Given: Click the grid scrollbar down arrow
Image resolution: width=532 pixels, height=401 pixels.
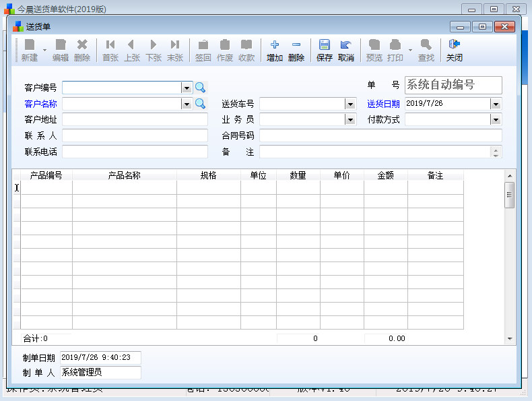Looking at the screenshot, I should [510, 338].
